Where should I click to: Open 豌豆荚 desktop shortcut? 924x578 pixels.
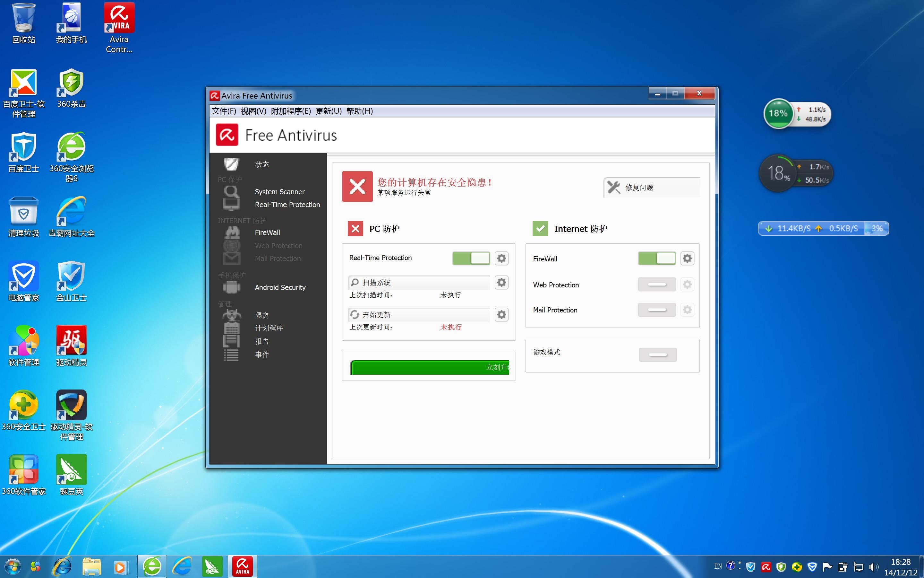coord(72,475)
